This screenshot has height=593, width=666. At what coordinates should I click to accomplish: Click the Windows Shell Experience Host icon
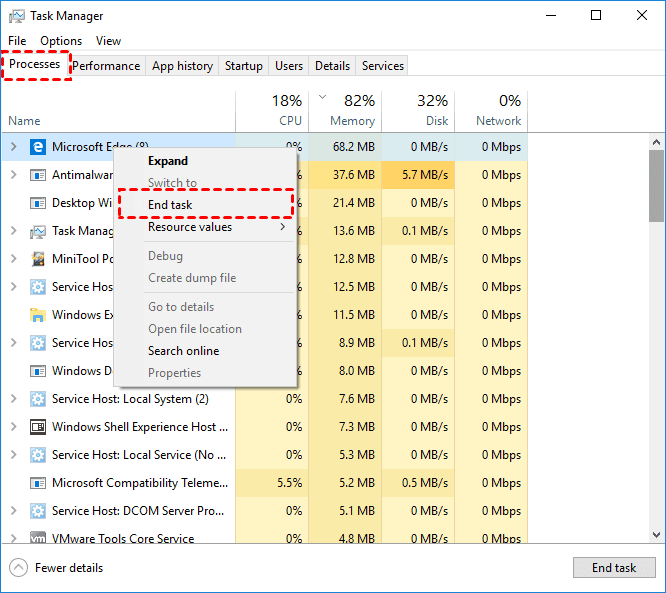click(38, 427)
